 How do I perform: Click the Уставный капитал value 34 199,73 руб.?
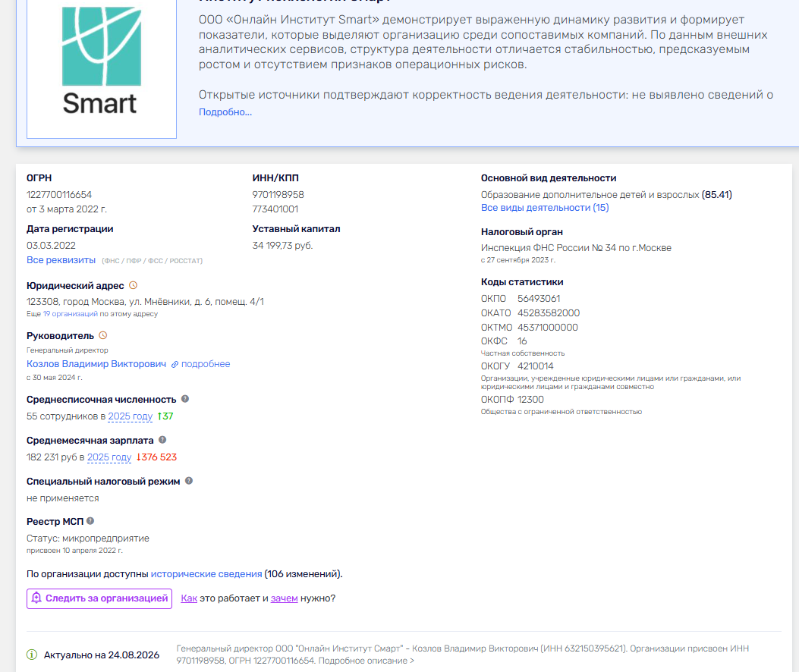click(282, 246)
